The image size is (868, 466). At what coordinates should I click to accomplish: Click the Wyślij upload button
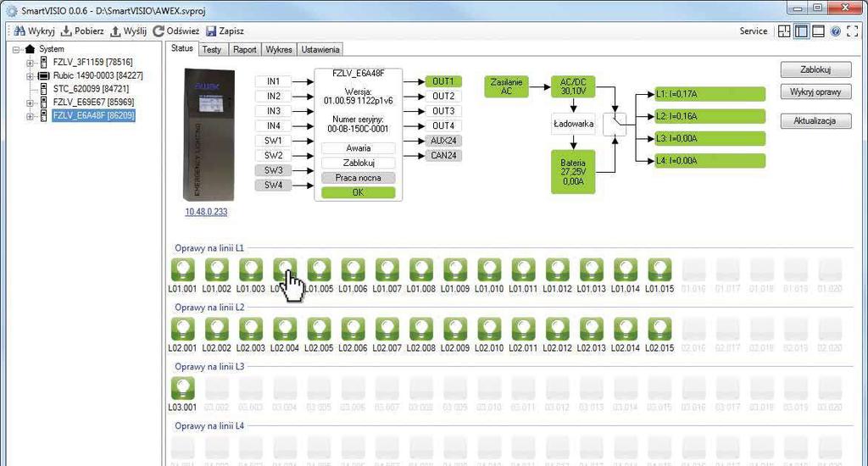[x=129, y=31]
